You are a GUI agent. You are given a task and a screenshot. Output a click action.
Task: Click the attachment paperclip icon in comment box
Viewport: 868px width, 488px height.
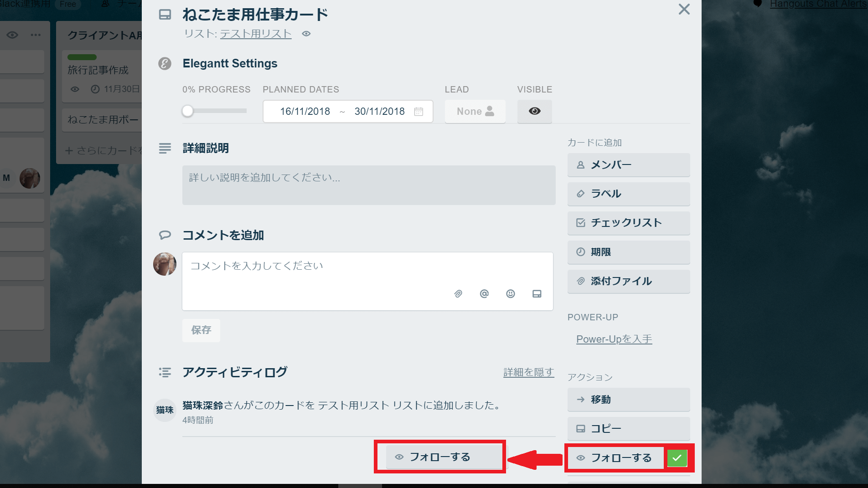pos(458,294)
